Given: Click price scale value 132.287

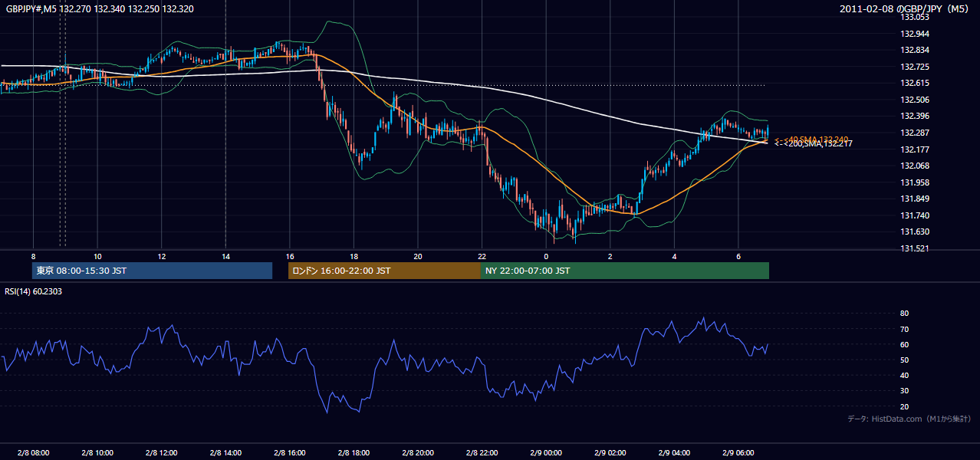Looking at the screenshot, I should [x=915, y=133].
